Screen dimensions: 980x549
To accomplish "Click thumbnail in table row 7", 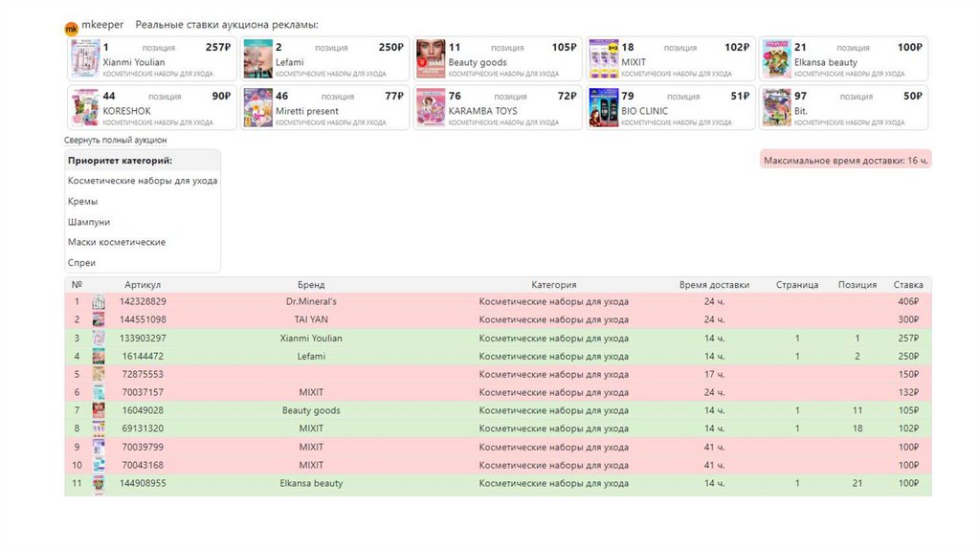I will (x=99, y=410).
